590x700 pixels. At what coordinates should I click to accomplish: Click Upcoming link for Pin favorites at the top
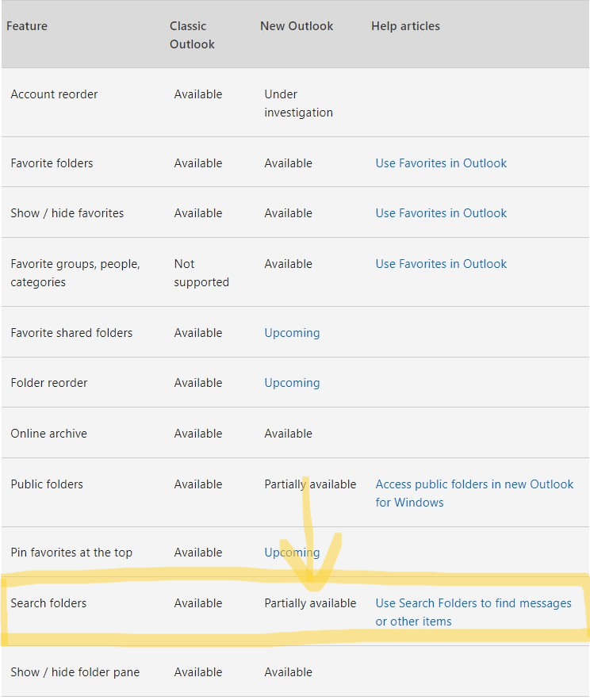[292, 553]
